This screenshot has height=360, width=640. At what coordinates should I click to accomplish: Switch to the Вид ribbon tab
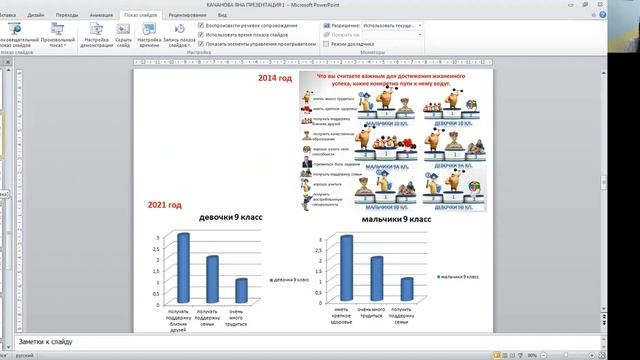[222, 15]
